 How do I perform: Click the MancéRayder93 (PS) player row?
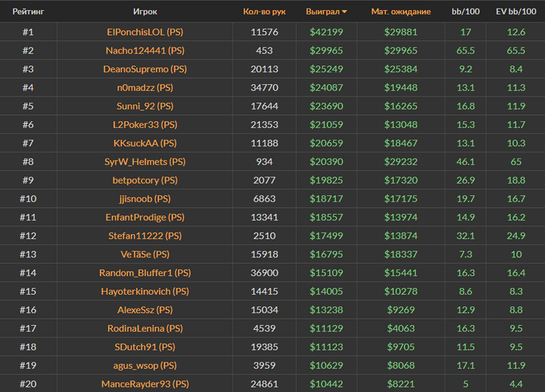click(x=145, y=384)
